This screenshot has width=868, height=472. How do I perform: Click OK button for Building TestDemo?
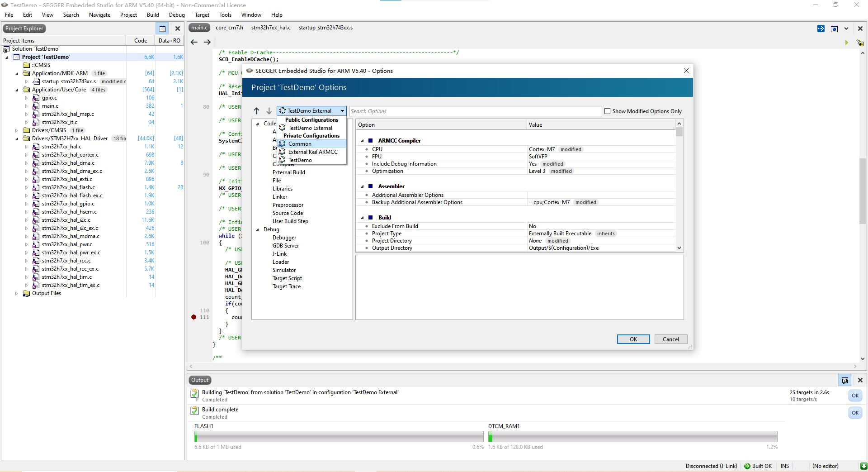point(855,396)
